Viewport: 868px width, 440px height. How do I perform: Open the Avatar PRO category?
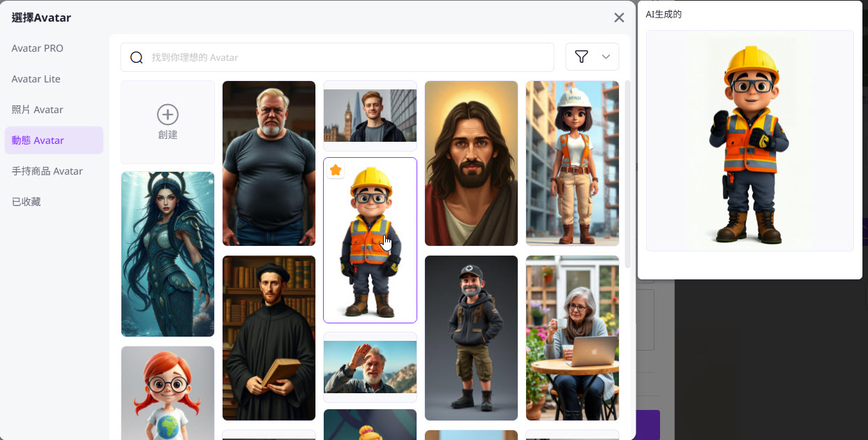click(x=38, y=48)
